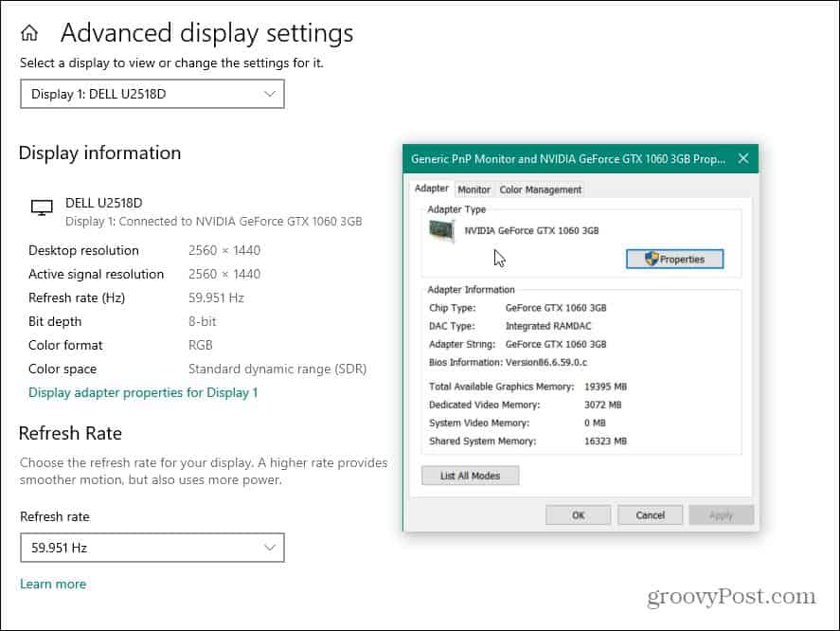
Task: Select the DELL U2518D monitor name
Action: (104, 203)
